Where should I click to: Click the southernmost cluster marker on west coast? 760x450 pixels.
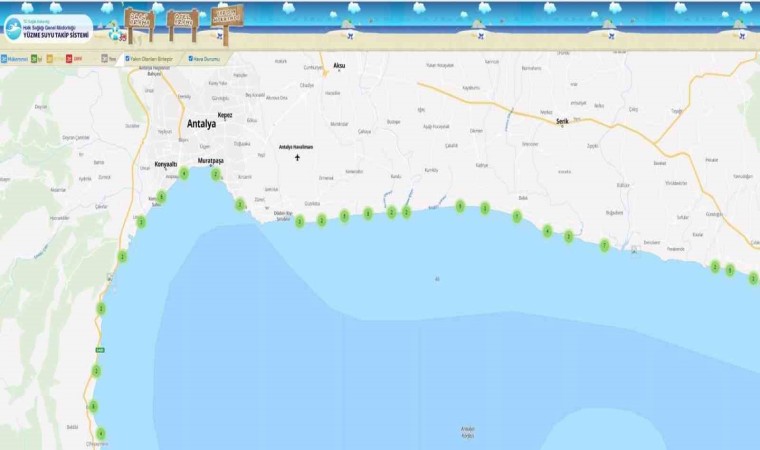point(100,433)
